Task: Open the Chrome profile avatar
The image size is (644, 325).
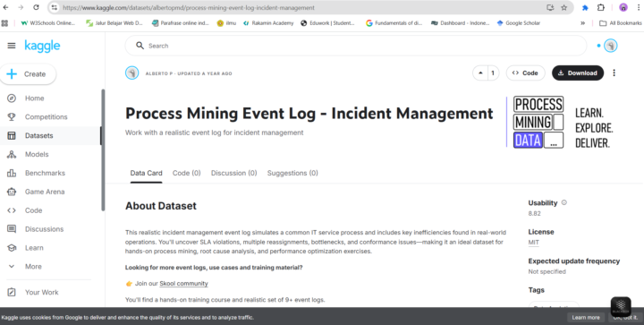Action: 623,7
